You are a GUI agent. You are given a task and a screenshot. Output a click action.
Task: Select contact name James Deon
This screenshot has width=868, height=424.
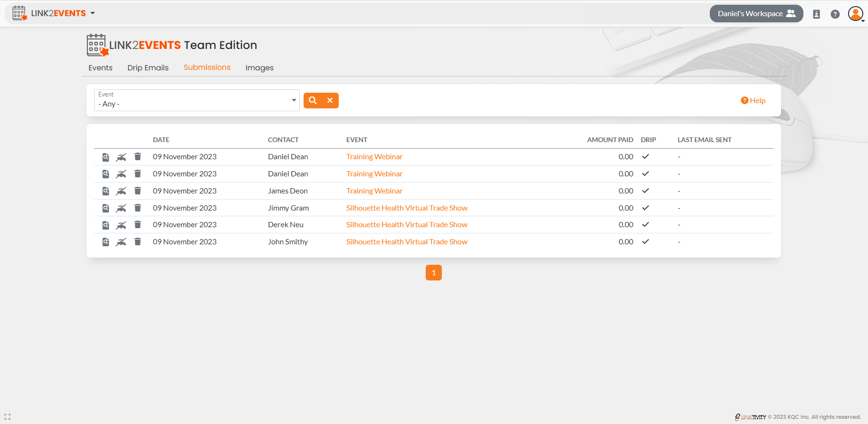pos(288,191)
